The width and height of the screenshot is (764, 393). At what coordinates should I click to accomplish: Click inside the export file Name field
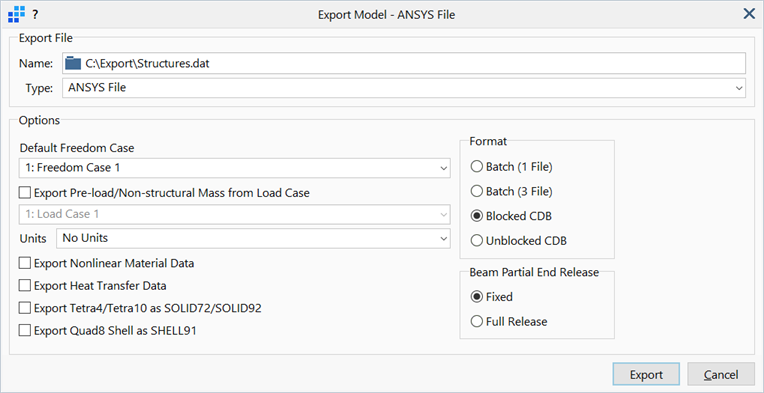403,63
